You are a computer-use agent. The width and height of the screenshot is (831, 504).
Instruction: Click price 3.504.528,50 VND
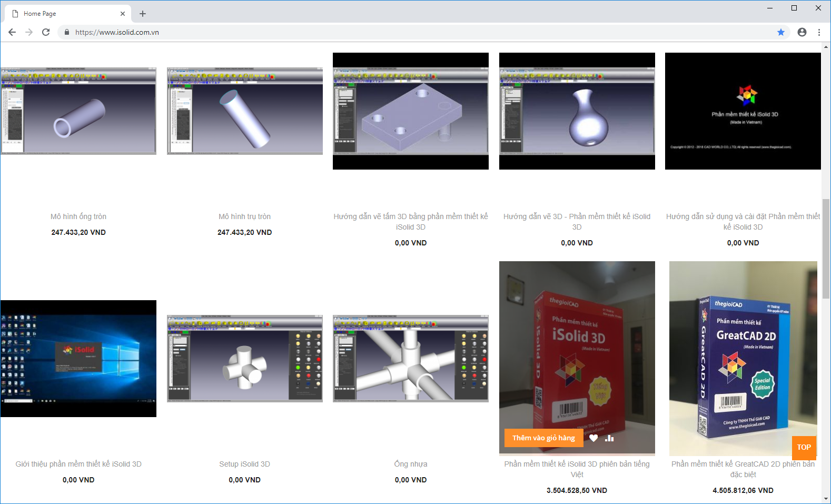coord(577,490)
